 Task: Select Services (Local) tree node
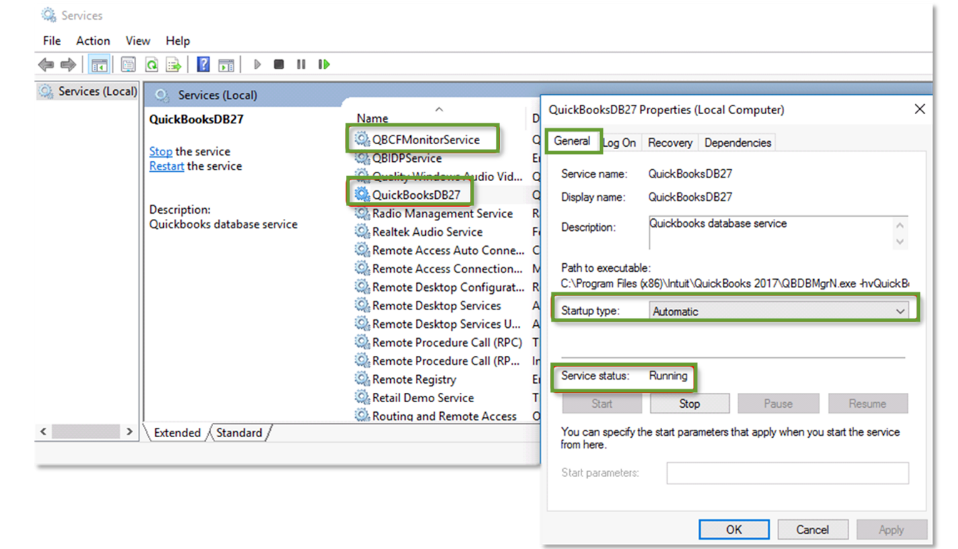pos(88,92)
